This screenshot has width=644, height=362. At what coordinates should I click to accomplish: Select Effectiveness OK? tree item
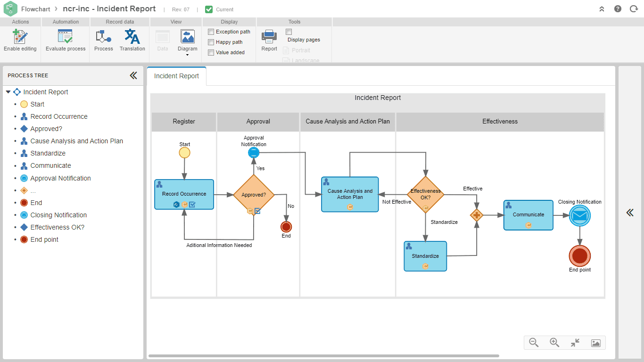(x=57, y=227)
